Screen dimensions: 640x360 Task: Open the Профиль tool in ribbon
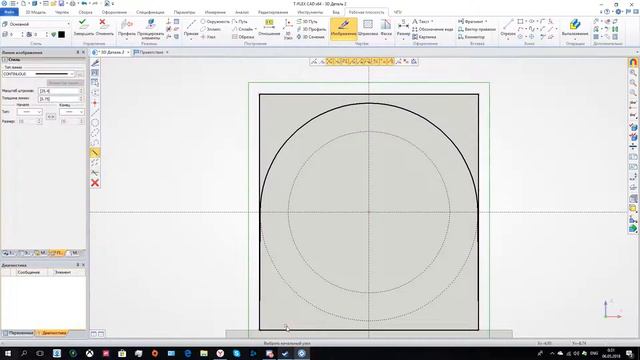[127, 29]
